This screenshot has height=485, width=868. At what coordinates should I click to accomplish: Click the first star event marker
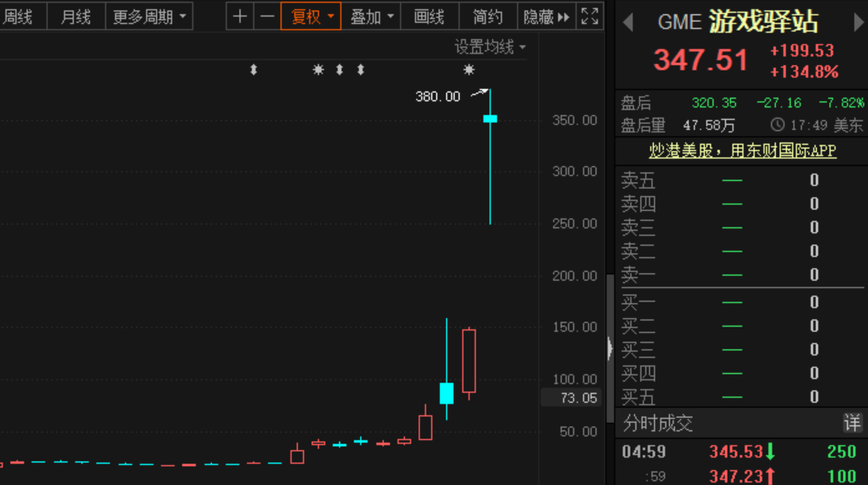[x=319, y=70]
